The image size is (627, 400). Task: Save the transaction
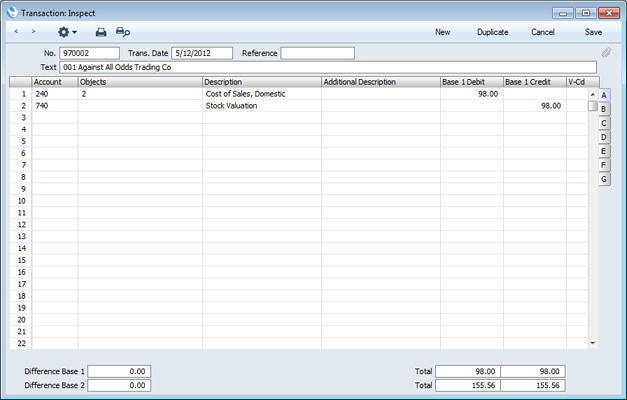pos(593,32)
